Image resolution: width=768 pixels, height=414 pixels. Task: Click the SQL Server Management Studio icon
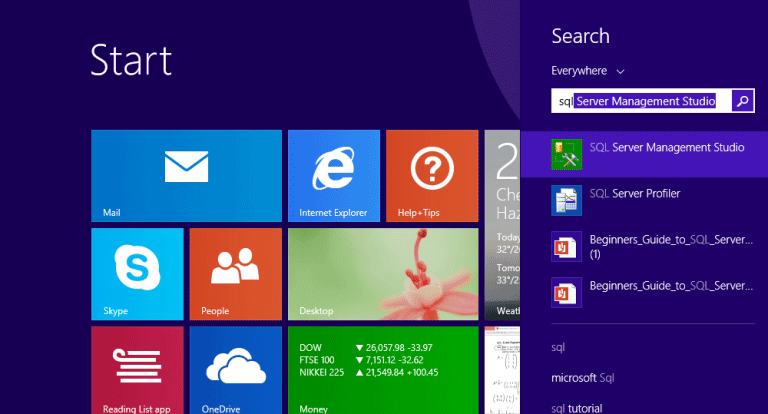coord(567,154)
